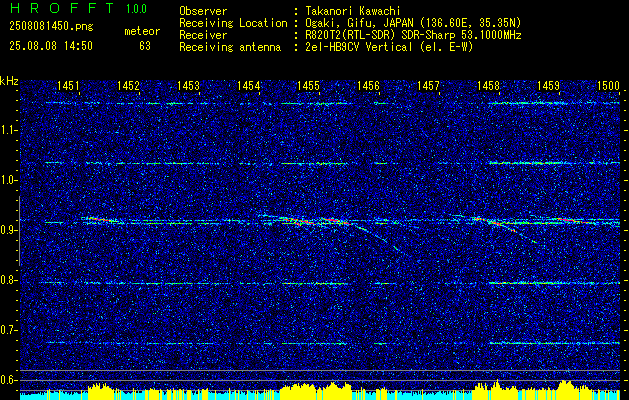Click the 0.7 kHz axis label
629x400 pixels.
[x=7, y=330]
